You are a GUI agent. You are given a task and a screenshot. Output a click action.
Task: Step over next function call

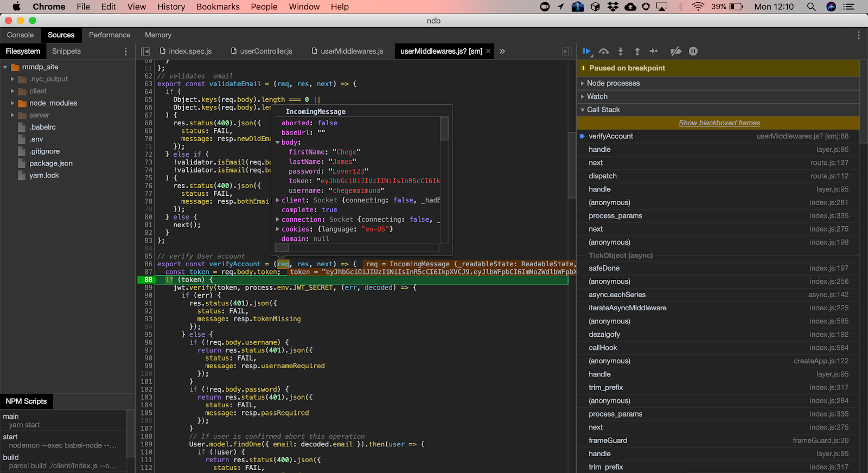[x=604, y=52]
